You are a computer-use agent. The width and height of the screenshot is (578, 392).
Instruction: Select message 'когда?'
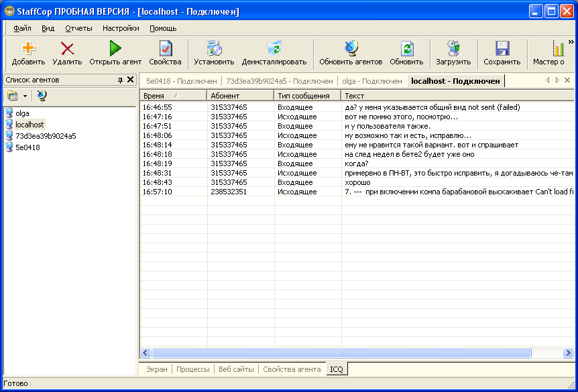point(357,164)
